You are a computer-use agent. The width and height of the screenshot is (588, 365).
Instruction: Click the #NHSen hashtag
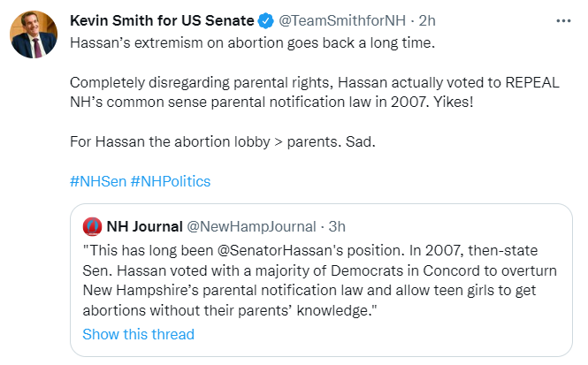pos(96,181)
